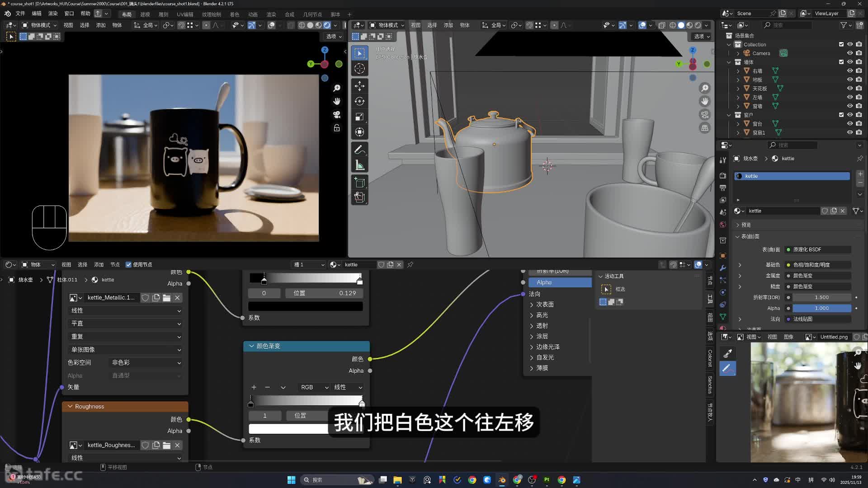
Task: Hide the Camera object in outliner
Action: click(x=849, y=53)
